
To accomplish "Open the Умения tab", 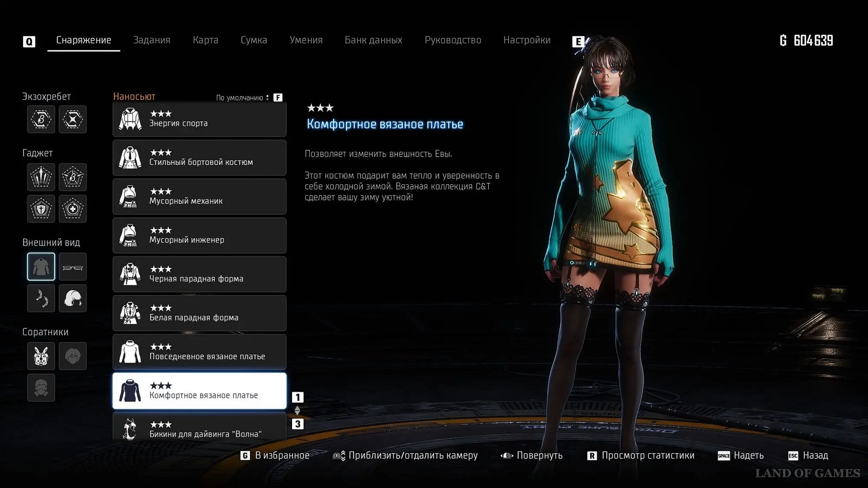I will click(x=306, y=40).
